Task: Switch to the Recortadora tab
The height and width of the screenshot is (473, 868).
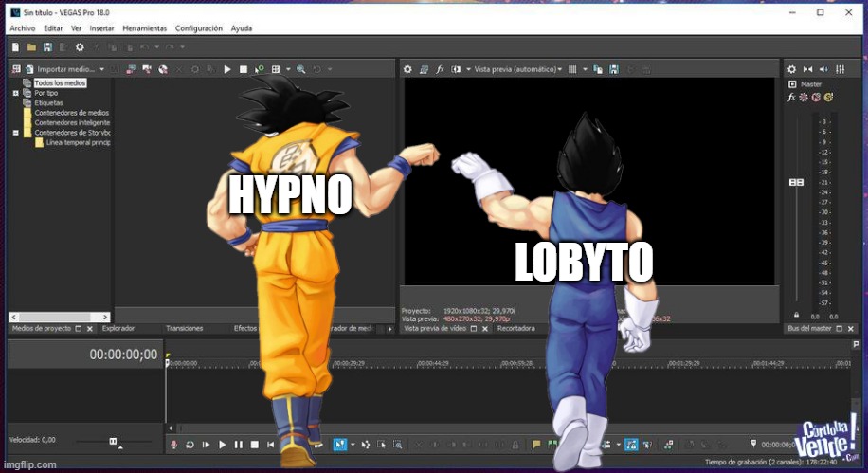Action: coord(515,328)
